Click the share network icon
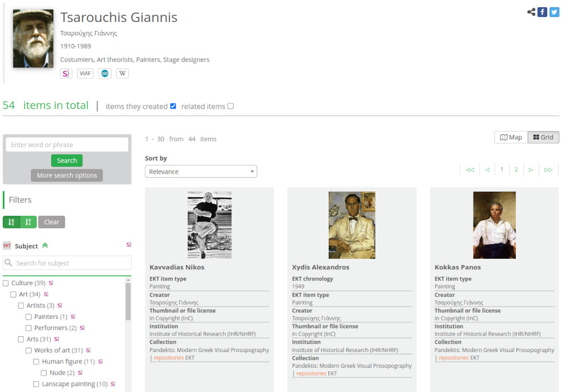The image size is (563, 392). 530,11
